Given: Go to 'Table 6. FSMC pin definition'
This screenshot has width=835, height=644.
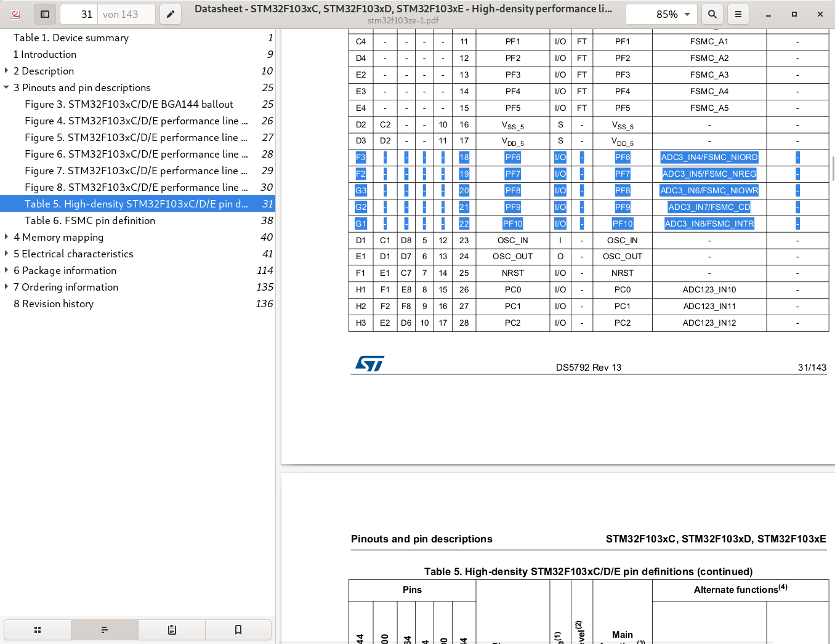Looking at the screenshot, I should coord(90,220).
